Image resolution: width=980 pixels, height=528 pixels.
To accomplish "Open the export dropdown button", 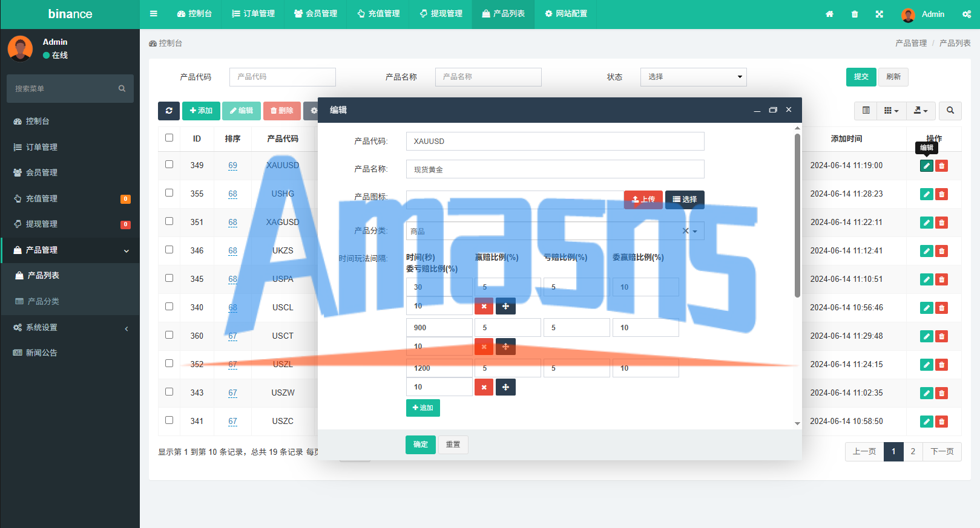I will [921, 110].
